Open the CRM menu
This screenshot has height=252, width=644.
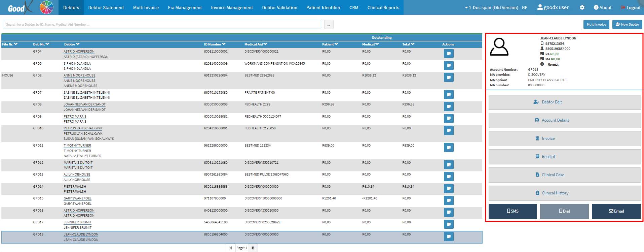pyautogui.click(x=354, y=7)
